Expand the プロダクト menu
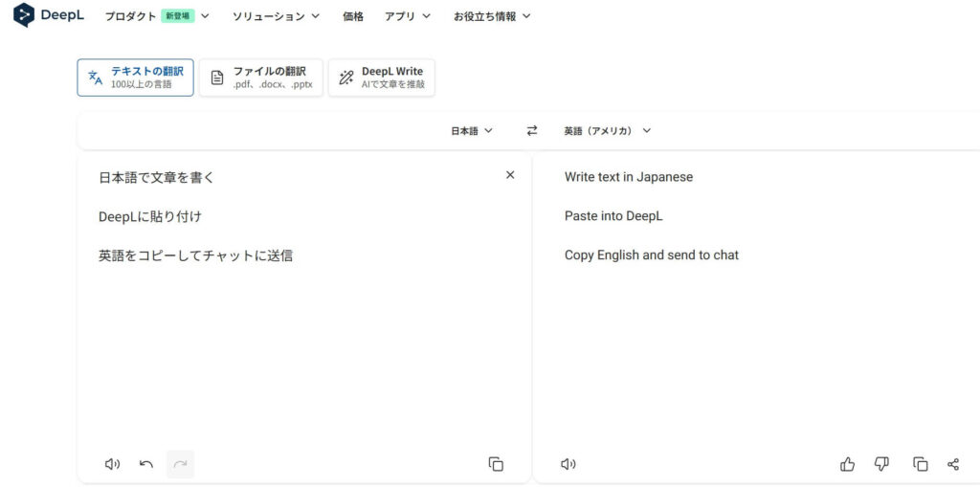 (x=156, y=16)
